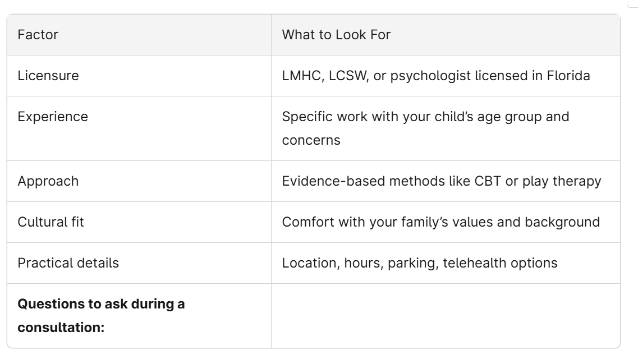Viewport: 638px width, 364px height.
Task: Click the 'Experience' factor cell
Action: [x=53, y=117]
